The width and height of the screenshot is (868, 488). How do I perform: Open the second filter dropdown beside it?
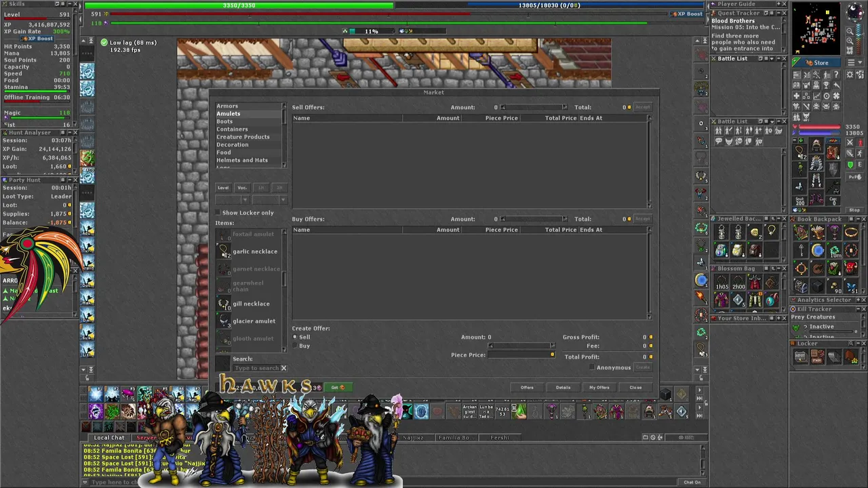click(x=270, y=199)
